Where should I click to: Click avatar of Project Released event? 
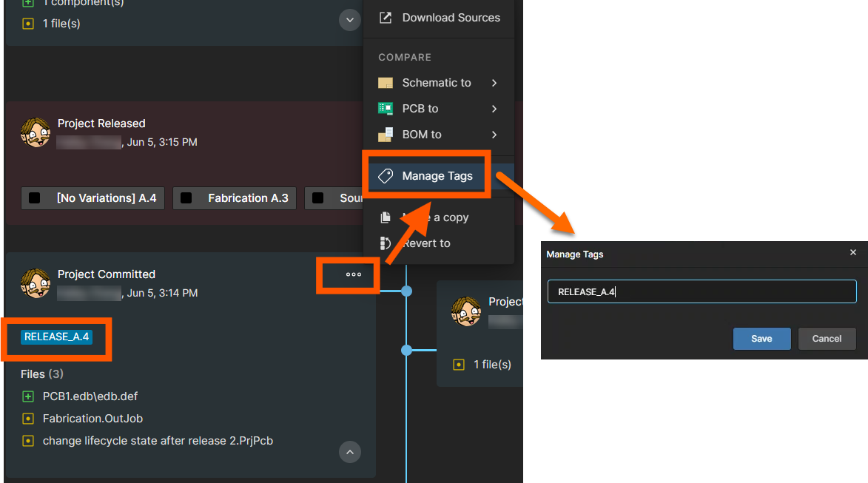pyautogui.click(x=36, y=132)
